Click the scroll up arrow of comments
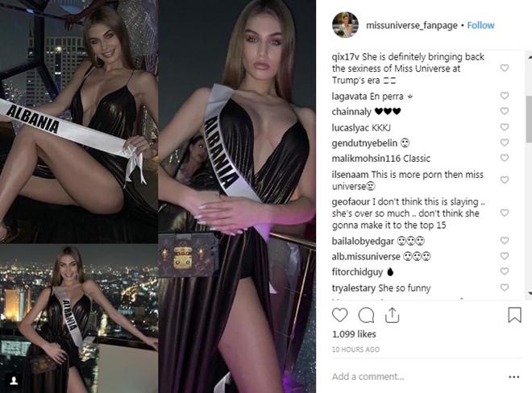Viewport: 532px width, 393px height. (x=530, y=57)
